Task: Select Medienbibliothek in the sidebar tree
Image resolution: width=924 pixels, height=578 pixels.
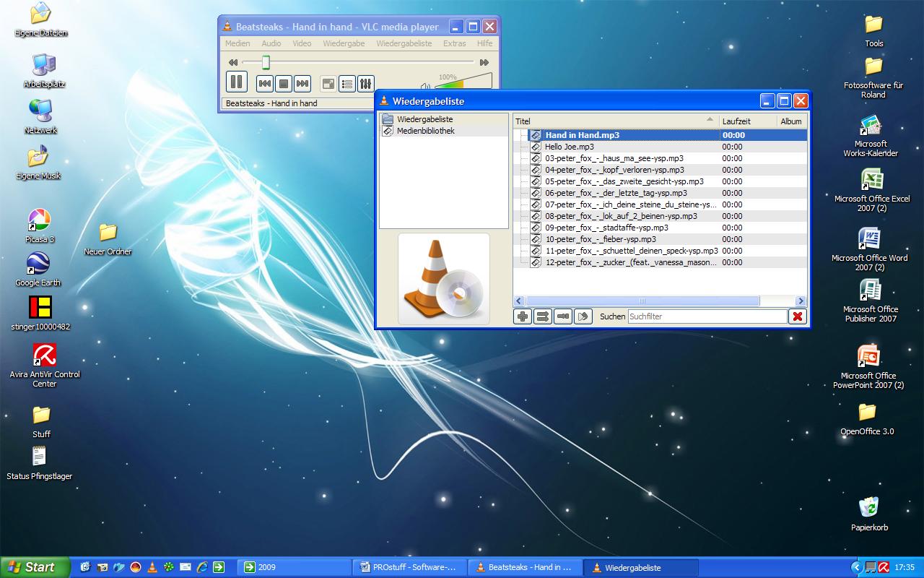Action: 425,131
